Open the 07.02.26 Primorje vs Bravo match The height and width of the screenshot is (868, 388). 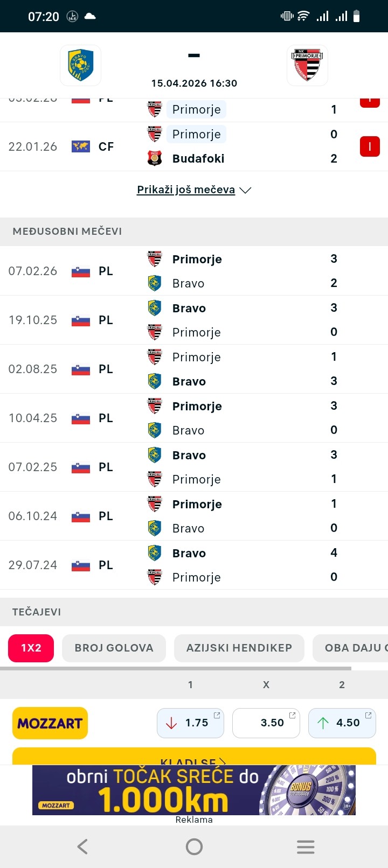(x=194, y=271)
